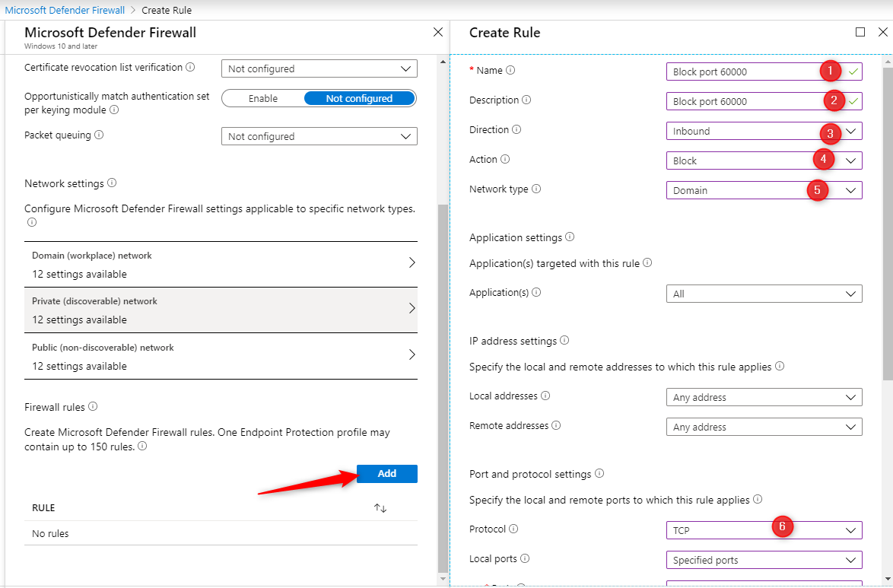Expand Public (non-discoverable) network settings
Screen dimensions: 893x588
click(x=221, y=356)
